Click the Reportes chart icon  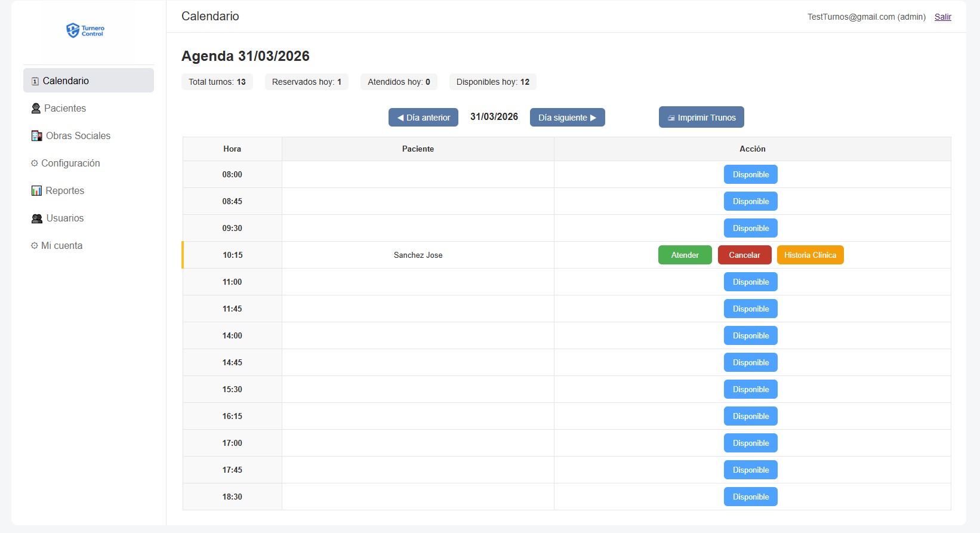click(x=36, y=191)
